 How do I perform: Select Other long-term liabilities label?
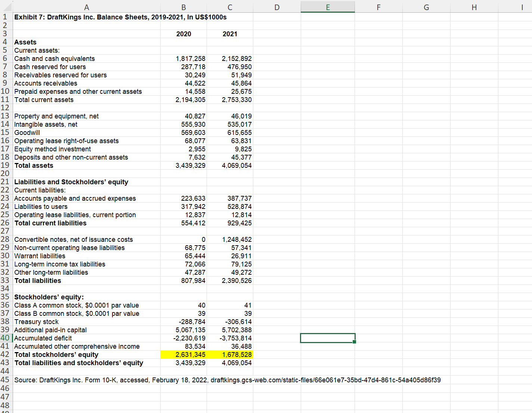pyautogui.click(x=51, y=272)
